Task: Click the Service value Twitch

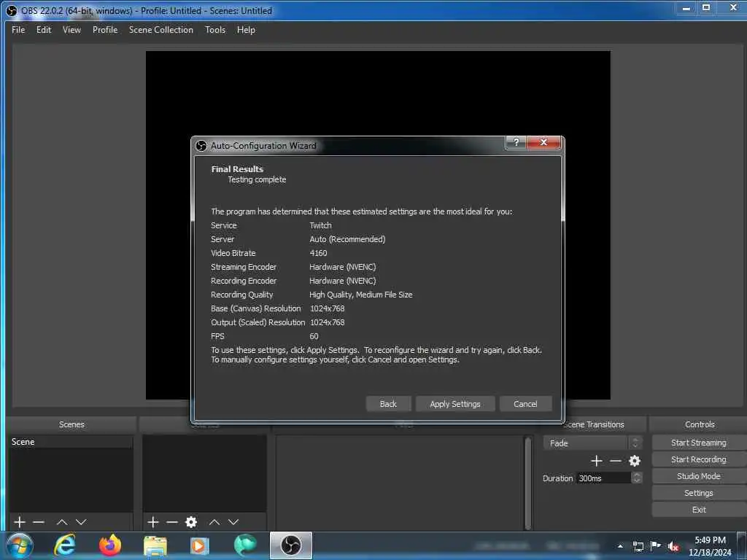Action: [321, 225]
